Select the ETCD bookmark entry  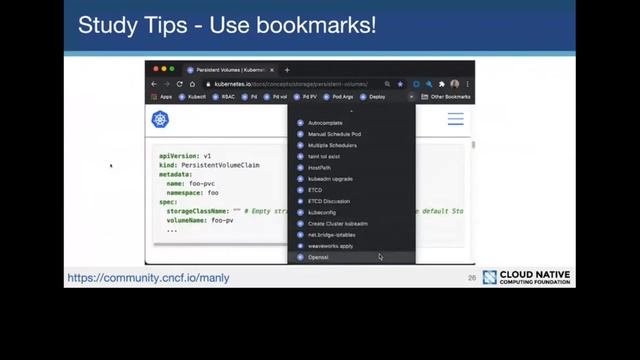[x=351, y=190]
